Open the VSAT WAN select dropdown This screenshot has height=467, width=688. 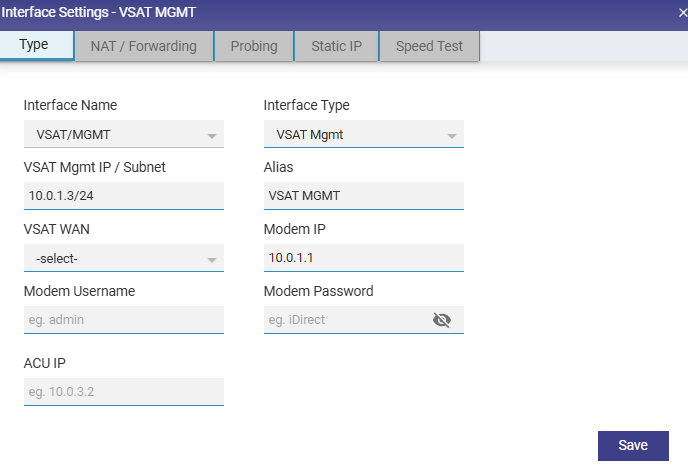(x=123, y=259)
